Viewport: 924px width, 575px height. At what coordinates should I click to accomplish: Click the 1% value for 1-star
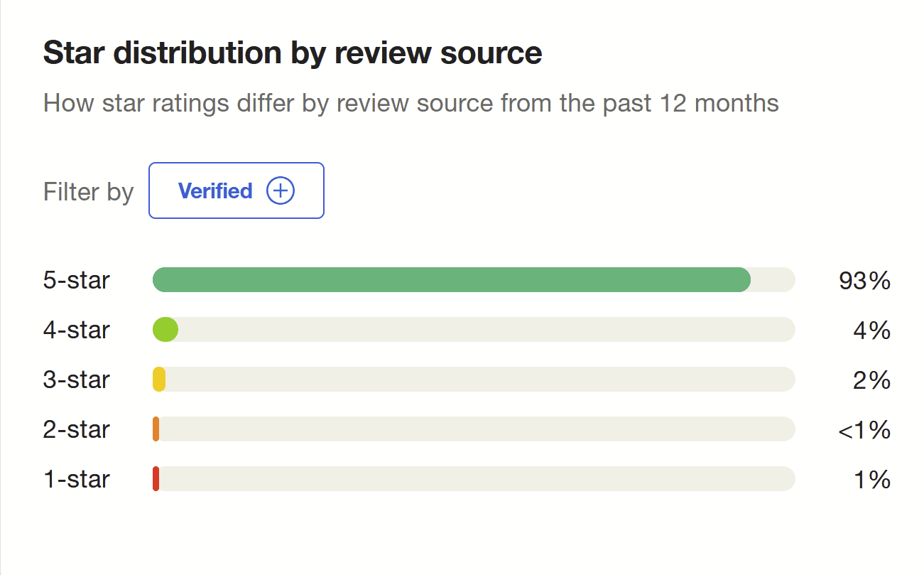tap(871, 480)
